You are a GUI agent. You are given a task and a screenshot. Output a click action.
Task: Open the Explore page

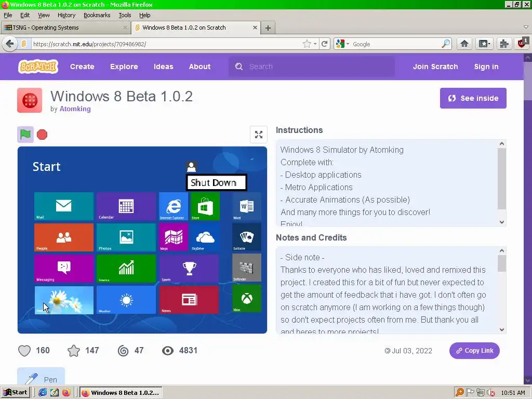click(x=124, y=66)
